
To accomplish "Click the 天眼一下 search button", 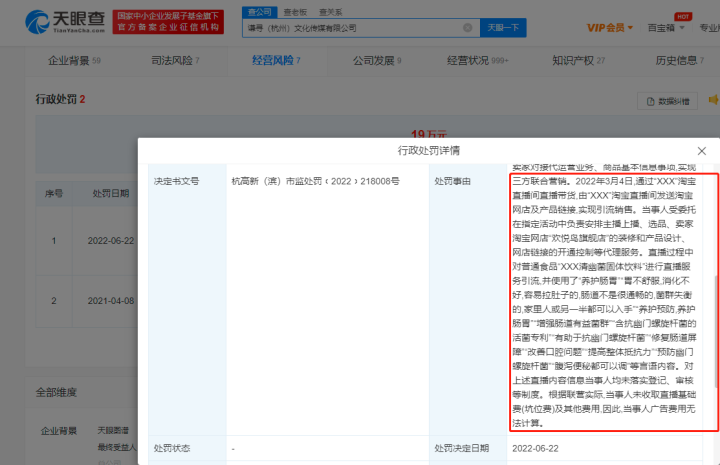I will tap(503, 28).
